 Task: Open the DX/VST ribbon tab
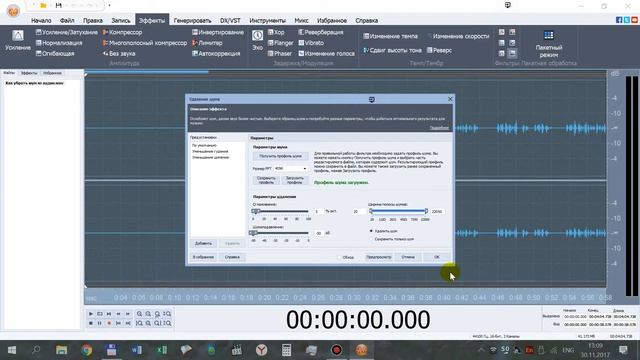pyautogui.click(x=230, y=20)
